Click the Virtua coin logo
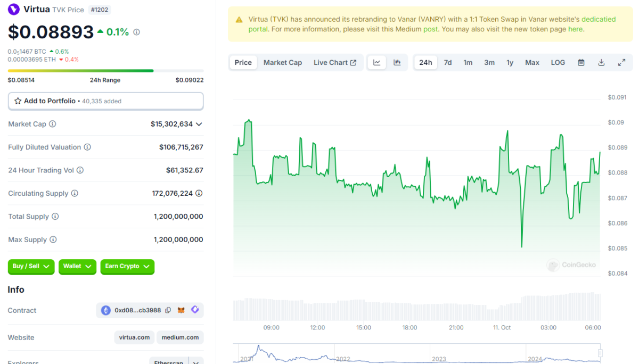This screenshot has width=639, height=364. 14,9
